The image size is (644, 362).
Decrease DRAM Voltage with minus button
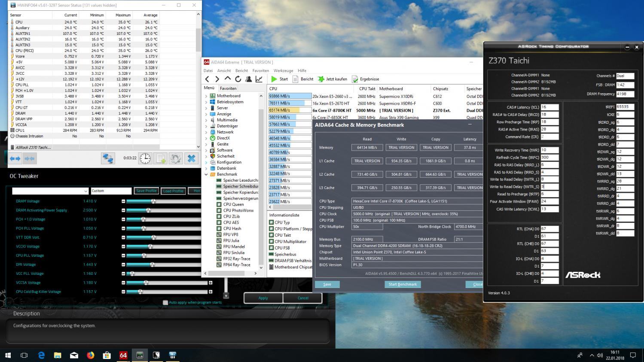tap(123, 201)
